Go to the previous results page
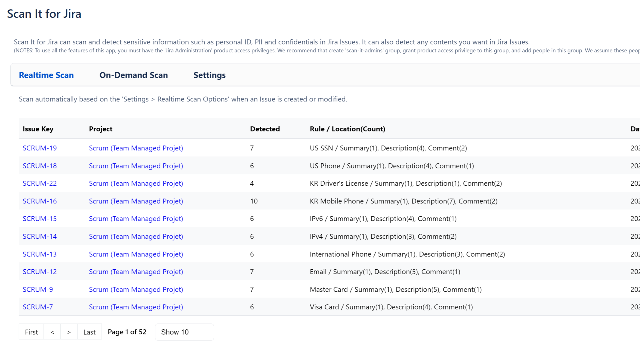Screen dimensions: 640x364 click(x=52, y=332)
